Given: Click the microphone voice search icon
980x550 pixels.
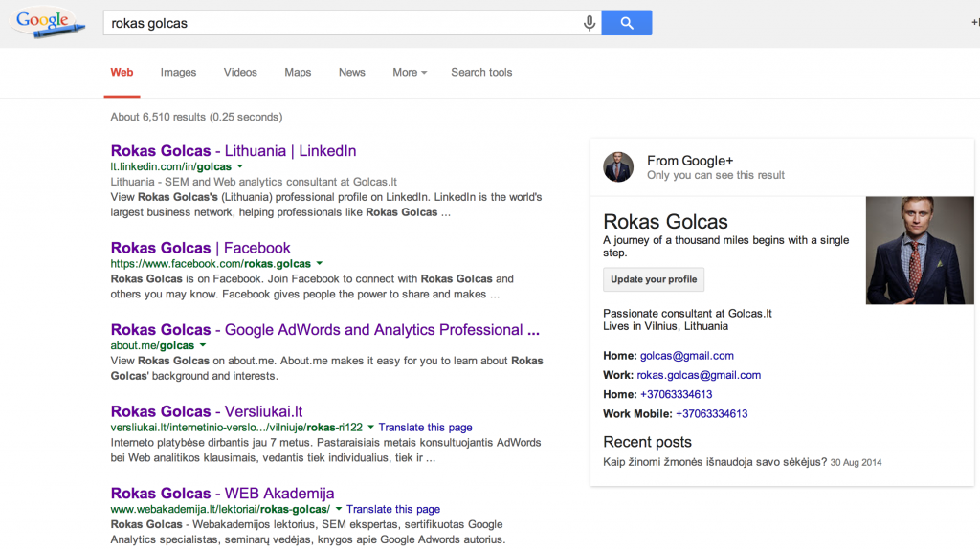Looking at the screenshot, I should tap(590, 23).
